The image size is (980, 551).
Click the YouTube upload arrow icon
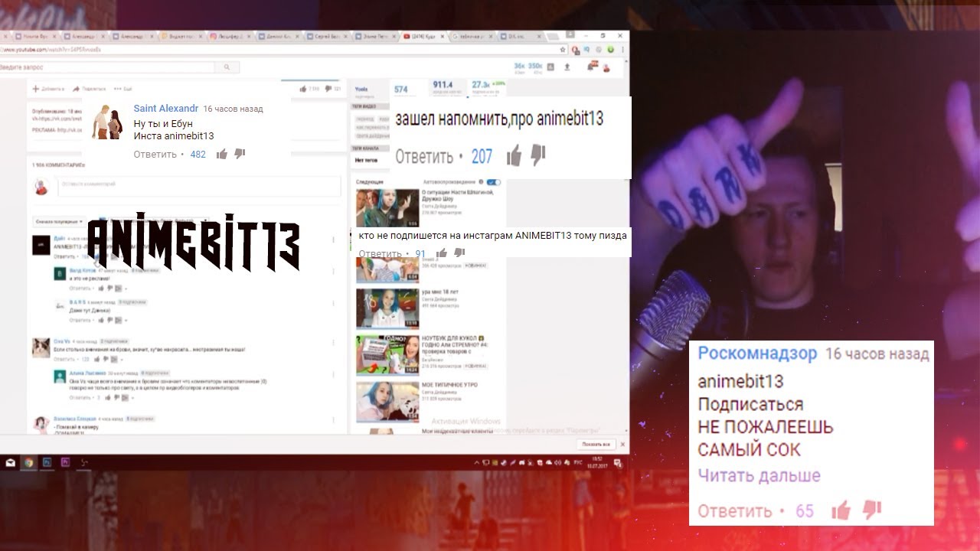567,67
